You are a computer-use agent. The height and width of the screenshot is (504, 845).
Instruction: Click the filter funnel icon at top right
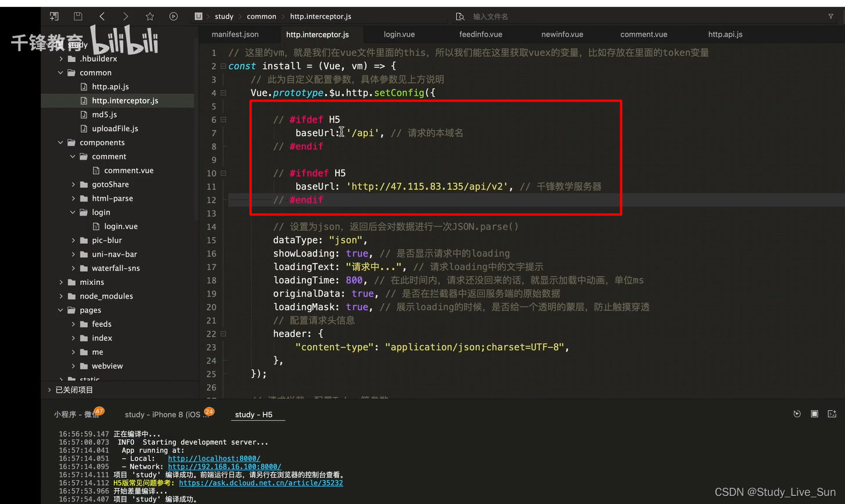(830, 16)
